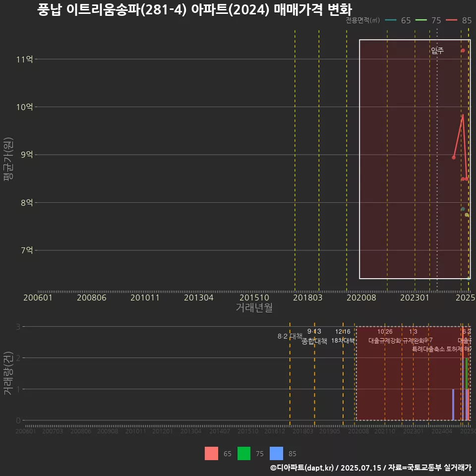476x476 pixels.
Task: Click 200703 on the volume chart x-axis
Action: point(53,431)
